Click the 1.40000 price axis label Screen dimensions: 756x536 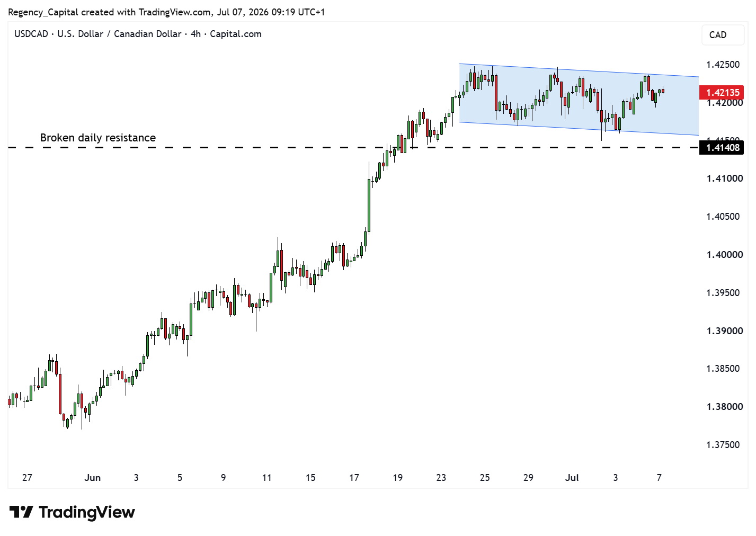pos(725,255)
